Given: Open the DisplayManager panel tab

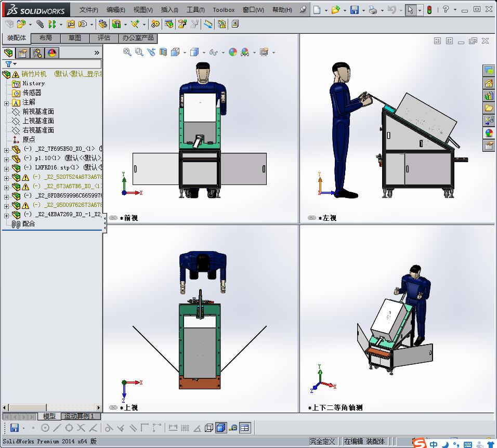Looking at the screenshot, I should [x=51, y=53].
